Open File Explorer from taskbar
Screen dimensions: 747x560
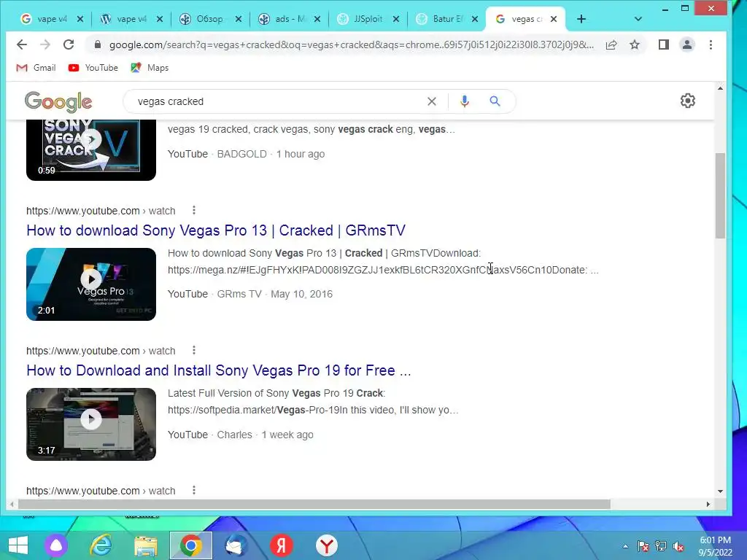(146, 545)
